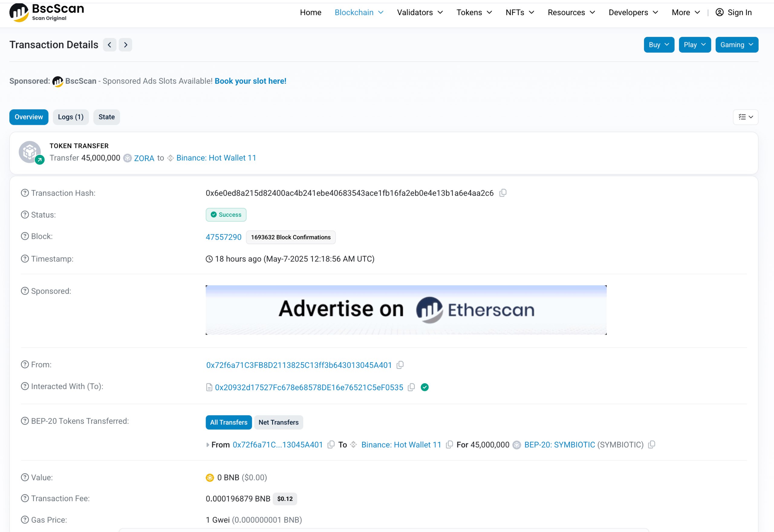Click the Sign In user icon
This screenshot has width=774, height=532.
(719, 12)
